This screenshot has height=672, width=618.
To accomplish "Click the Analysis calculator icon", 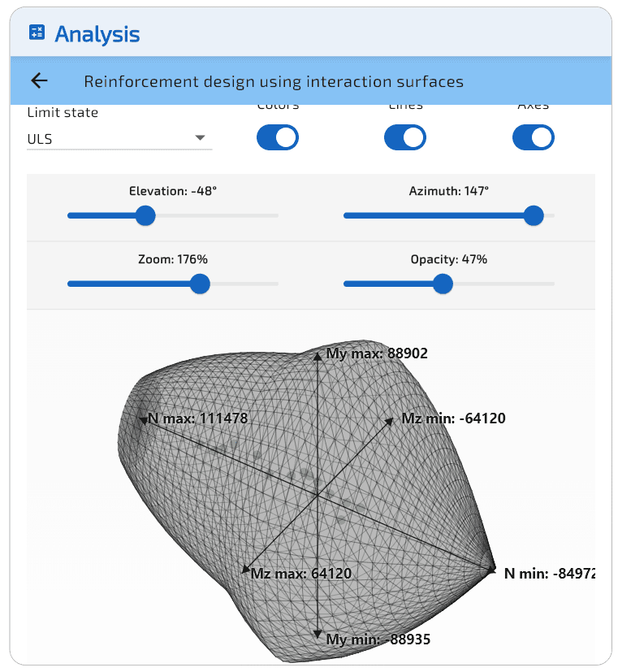I will 37,33.
